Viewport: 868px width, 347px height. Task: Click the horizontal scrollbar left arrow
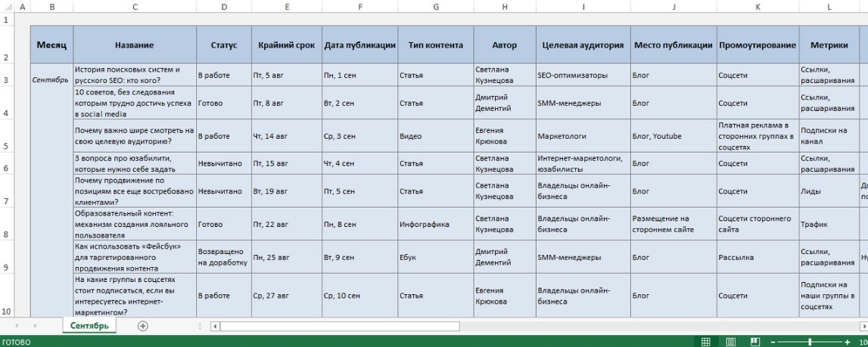(x=214, y=327)
